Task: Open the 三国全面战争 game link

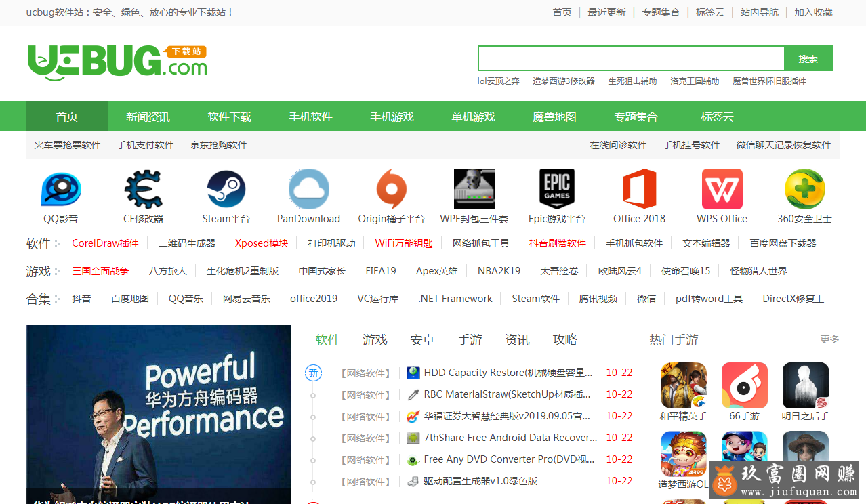Action: coord(100,271)
